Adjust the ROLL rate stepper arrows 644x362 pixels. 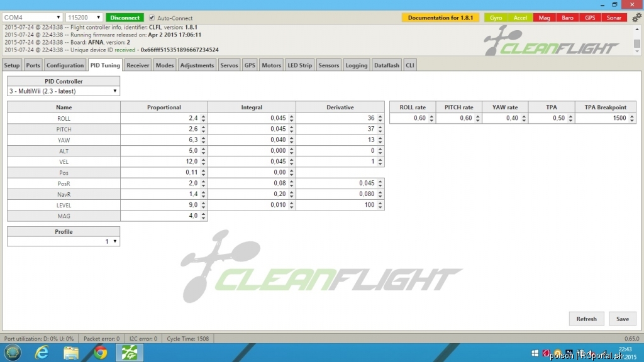[431, 118]
